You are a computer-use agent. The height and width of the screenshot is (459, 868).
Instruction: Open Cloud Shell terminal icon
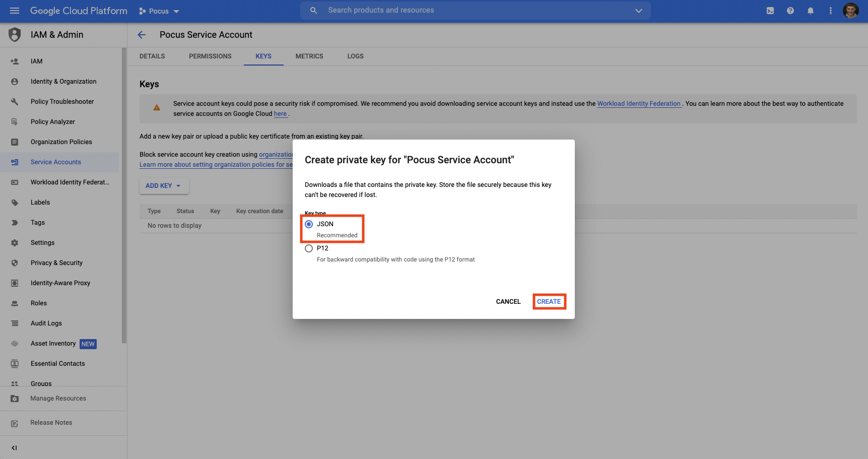[x=770, y=11]
